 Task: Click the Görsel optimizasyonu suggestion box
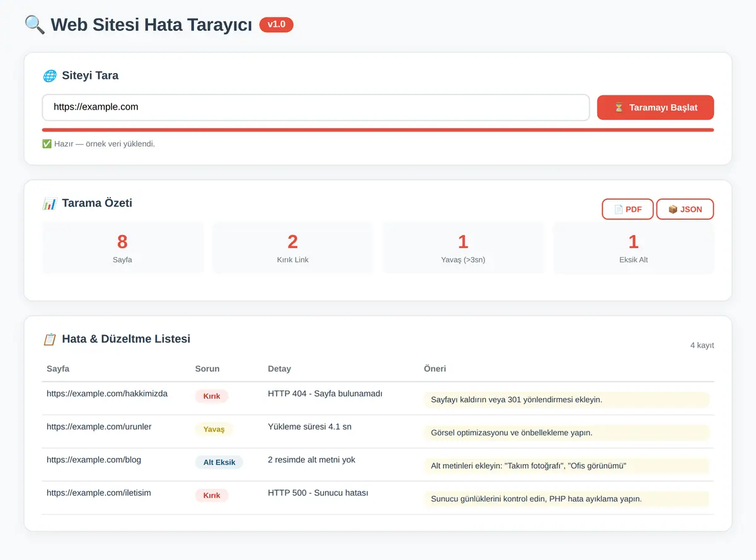coord(566,433)
